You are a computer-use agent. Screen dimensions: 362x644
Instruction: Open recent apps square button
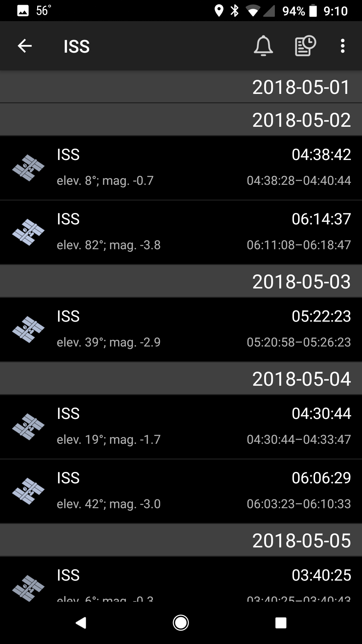pyautogui.click(x=281, y=623)
